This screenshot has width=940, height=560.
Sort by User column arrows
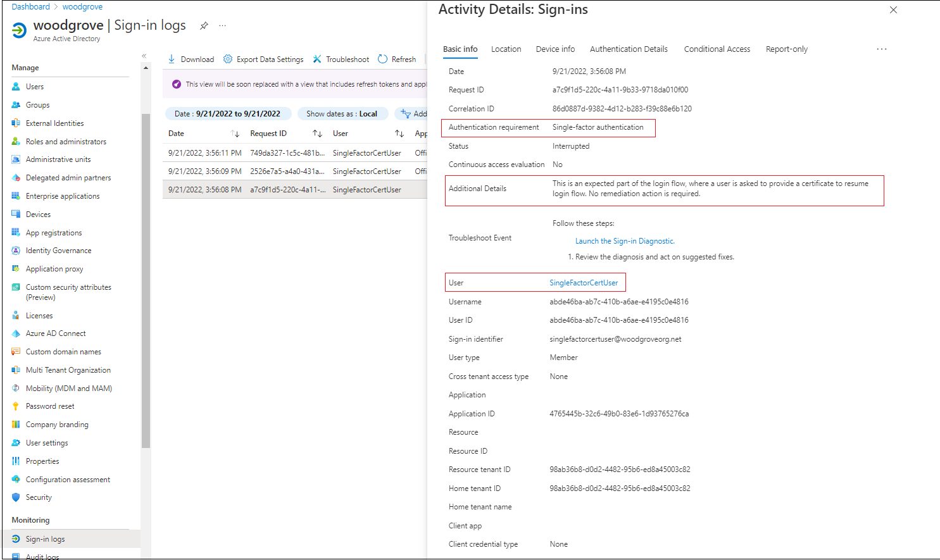point(399,134)
